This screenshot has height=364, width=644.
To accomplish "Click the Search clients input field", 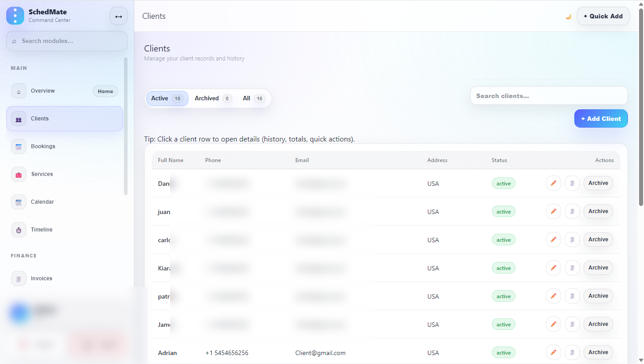I will point(549,96).
